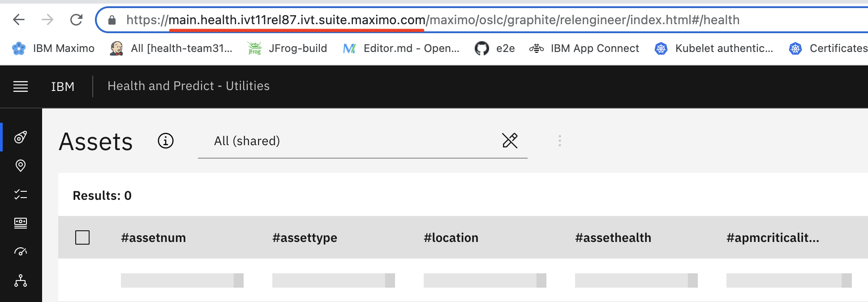
Task: Open the e2e GitHub bookmark
Action: (494, 48)
